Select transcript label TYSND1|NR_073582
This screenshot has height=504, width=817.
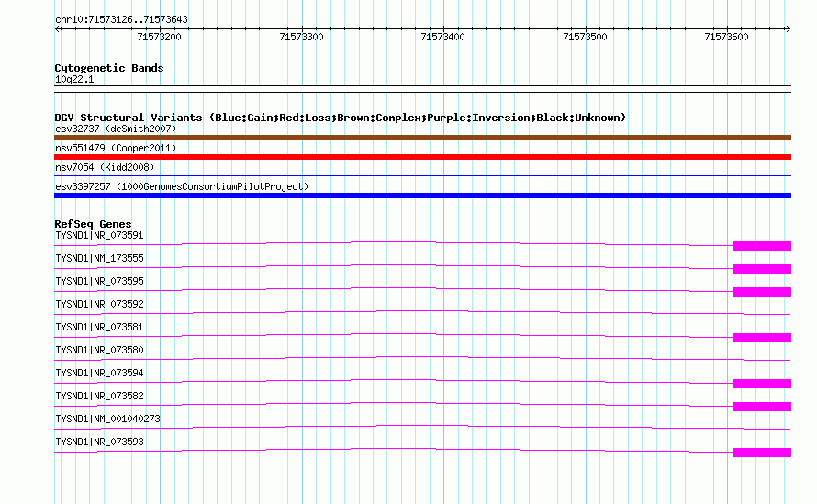click(x=99, y=396)
